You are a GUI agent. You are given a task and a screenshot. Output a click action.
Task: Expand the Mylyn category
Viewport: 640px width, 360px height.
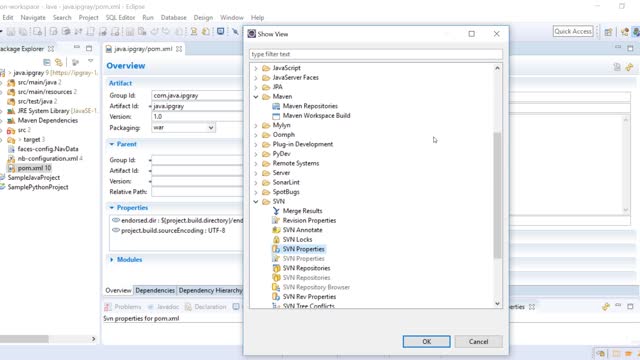[256, 125]
